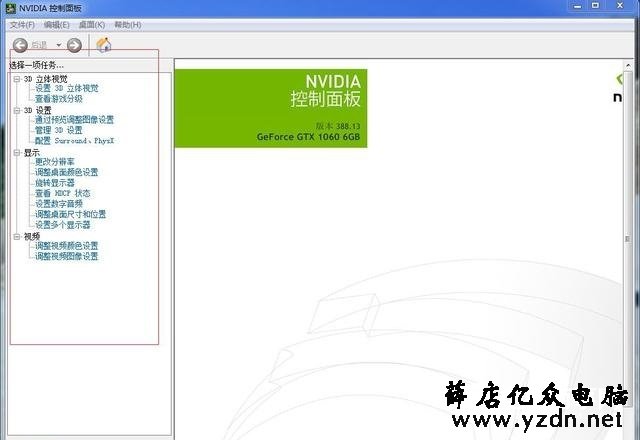Select the 视频 category label
The width and height of the screenshot is (640, 440).
coord(32,236)
